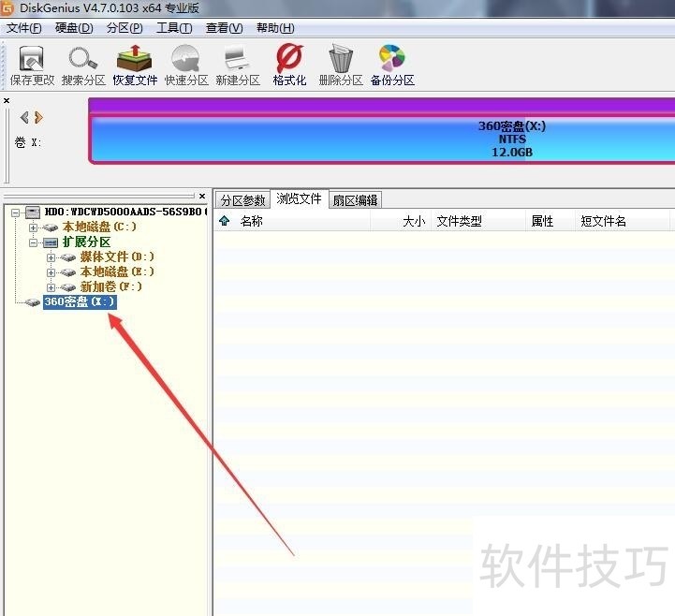Click the Quick Partition (快速分区) icon

point(186,65)
